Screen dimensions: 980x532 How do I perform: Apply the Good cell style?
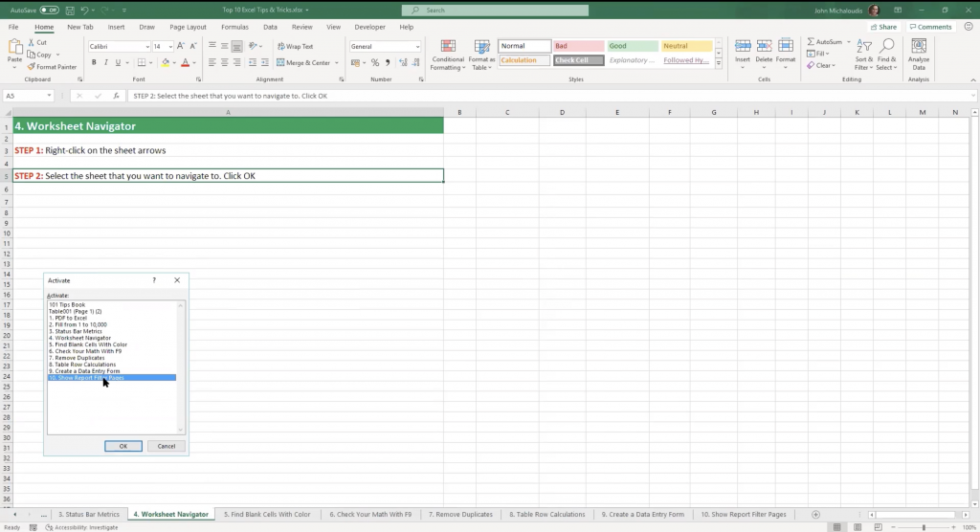coord(633,46)
